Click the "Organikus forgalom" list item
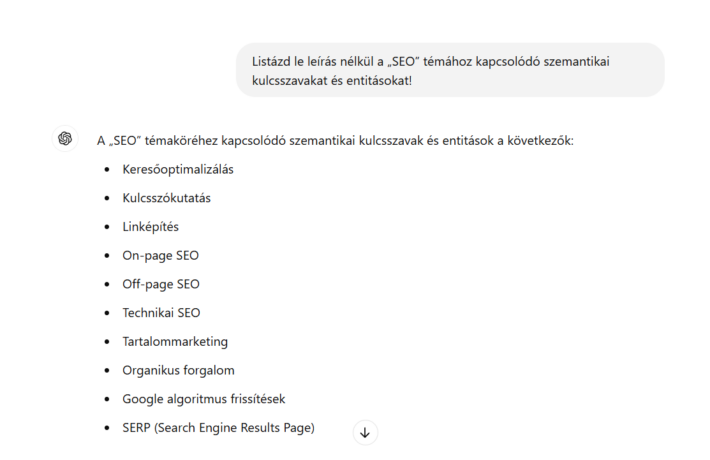 pyautogui.click(x=178, y=370)
